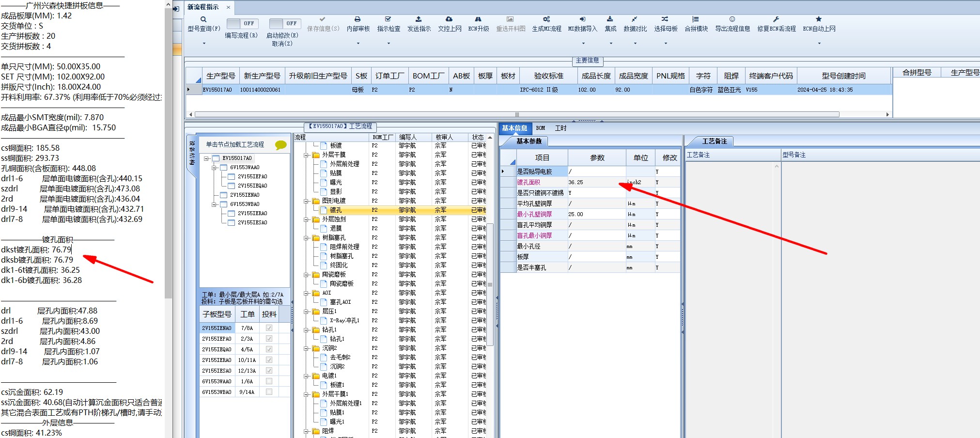The width and height of the screenshot is (980, 438).
Task: Switch to the 新流程指示 tab
Action: pos(203,7)
